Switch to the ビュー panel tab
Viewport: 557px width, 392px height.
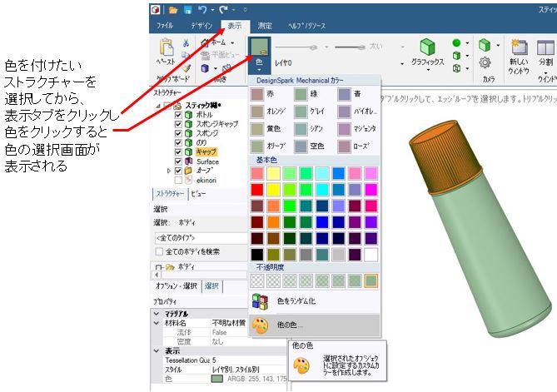(x=198, y=194)
